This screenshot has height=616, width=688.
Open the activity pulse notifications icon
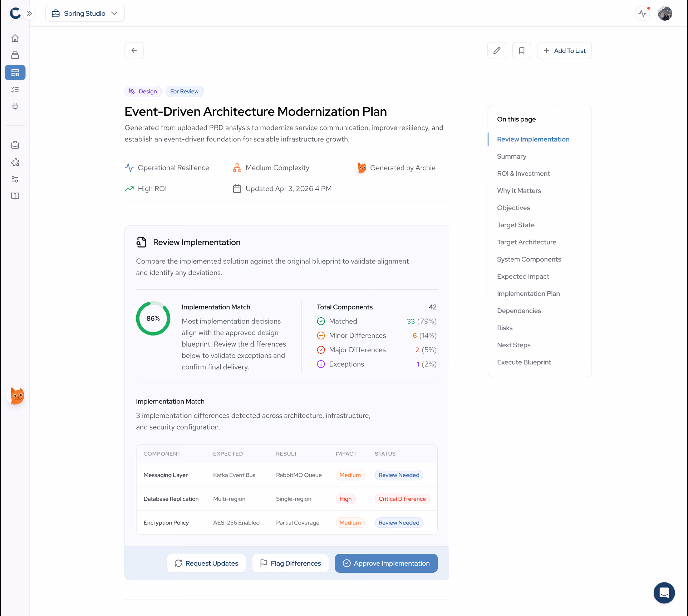(643, 14)
